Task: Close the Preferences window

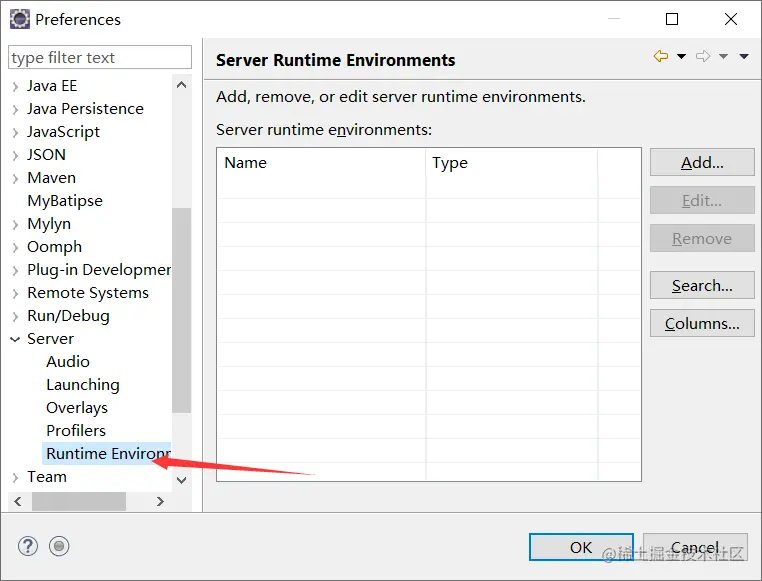Action: [x=731, y=19]
